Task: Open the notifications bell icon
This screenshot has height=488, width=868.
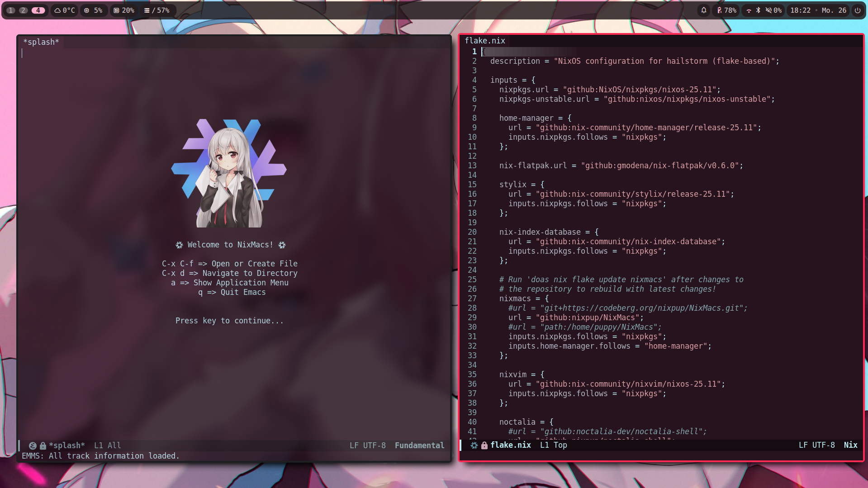Action: point(704,10)
